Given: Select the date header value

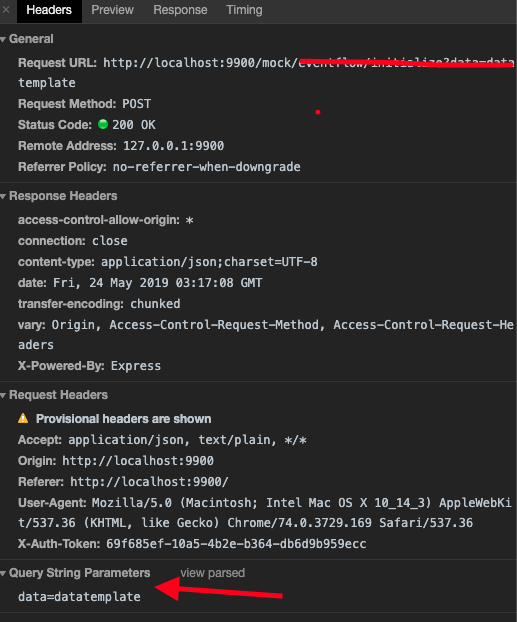Looking at the screenshot, I should tap(158, 283).
